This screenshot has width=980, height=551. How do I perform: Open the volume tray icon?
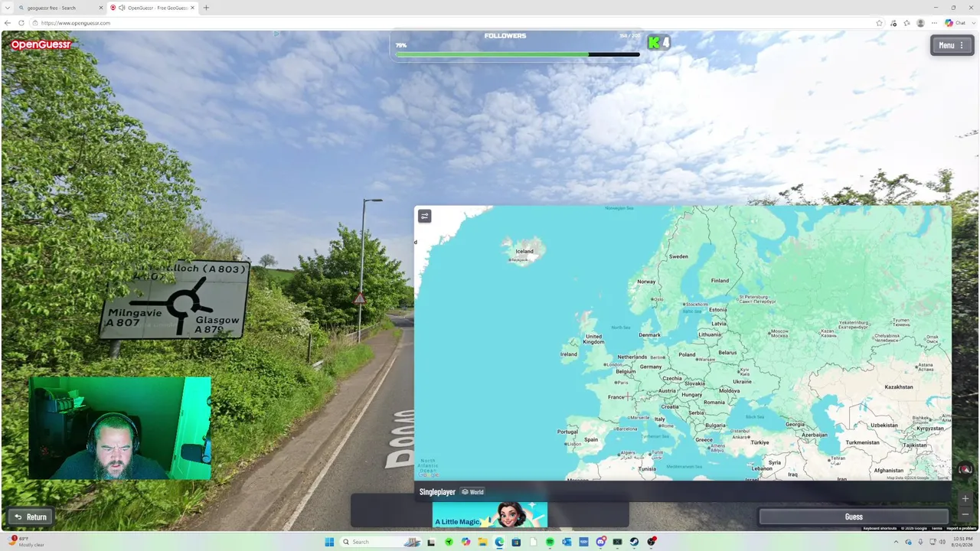click(x=941, y=542)
